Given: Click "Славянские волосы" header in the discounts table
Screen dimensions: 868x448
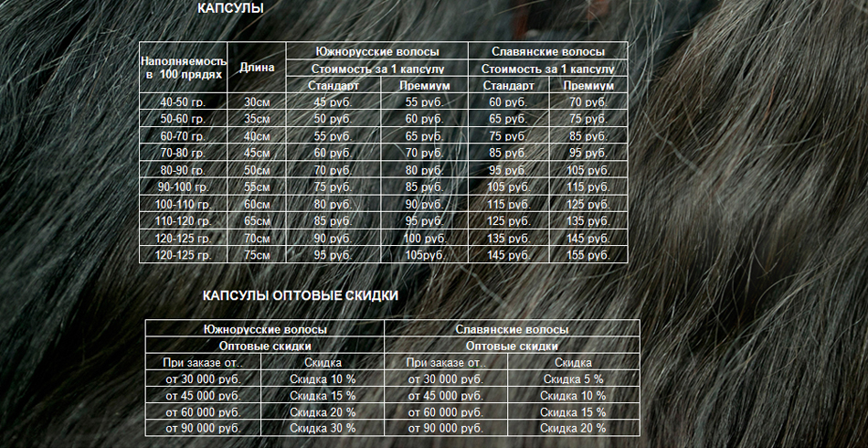Looking at the screenshot, I should pyautogui.click(x=512, y=329).
